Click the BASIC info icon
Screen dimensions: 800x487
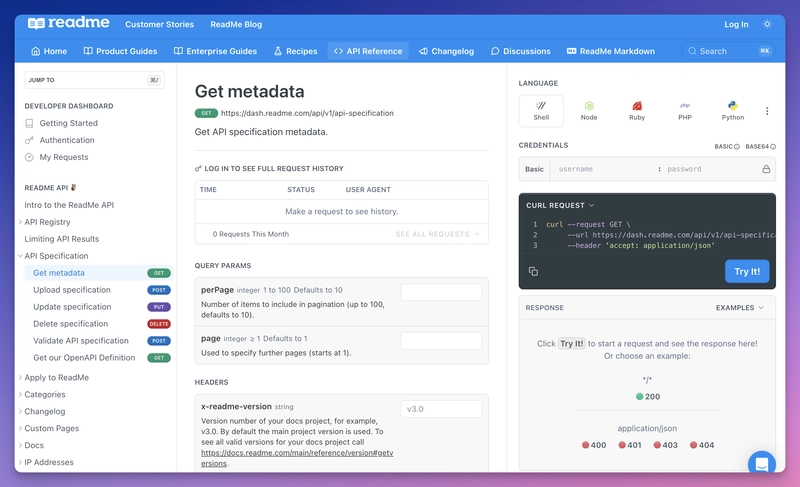point(737,147)
